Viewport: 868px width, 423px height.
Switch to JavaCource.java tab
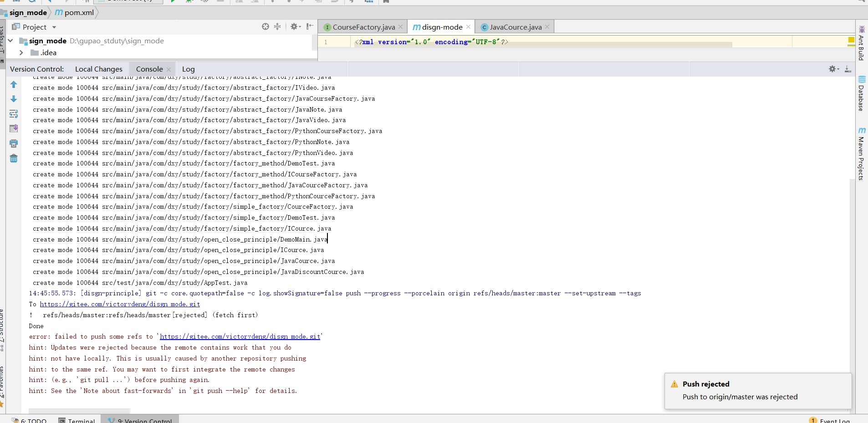516,27
